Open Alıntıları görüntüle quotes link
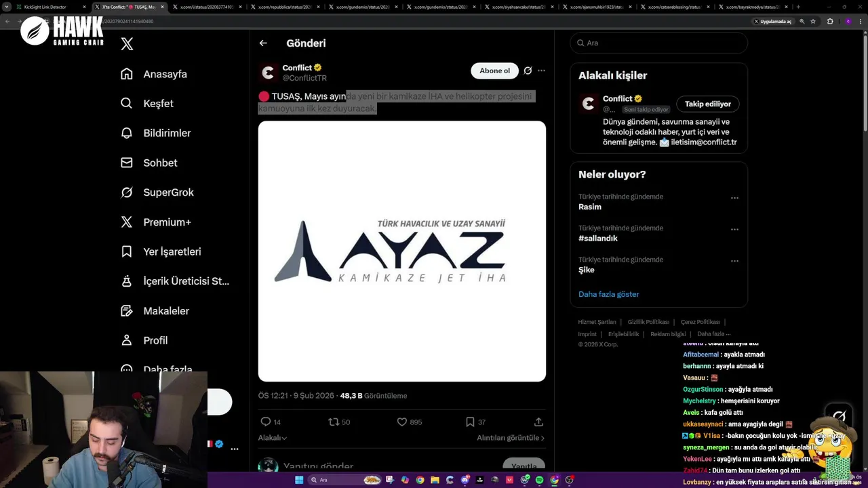This screenshot has width=868, height=488. 511,438
